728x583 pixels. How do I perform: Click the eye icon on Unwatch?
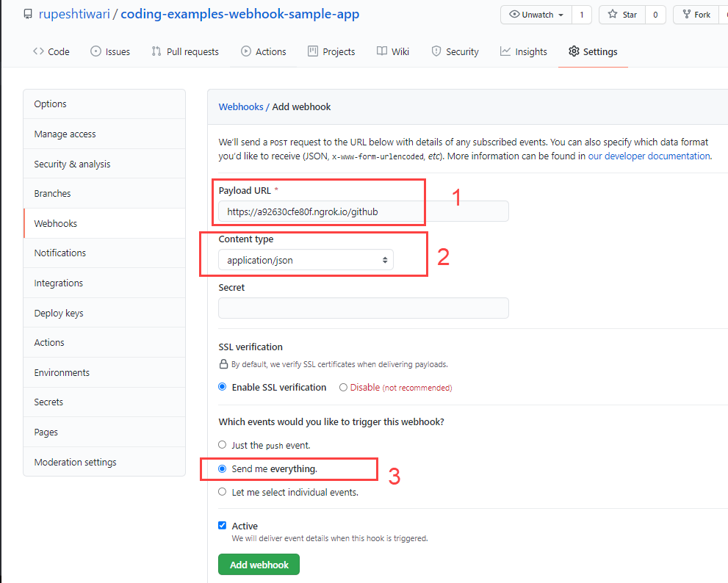[514, 15]
